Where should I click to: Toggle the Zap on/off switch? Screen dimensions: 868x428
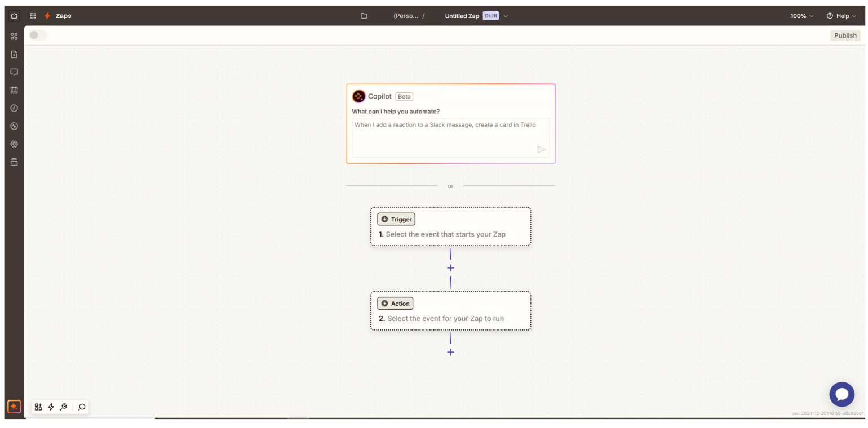point(38,35)
